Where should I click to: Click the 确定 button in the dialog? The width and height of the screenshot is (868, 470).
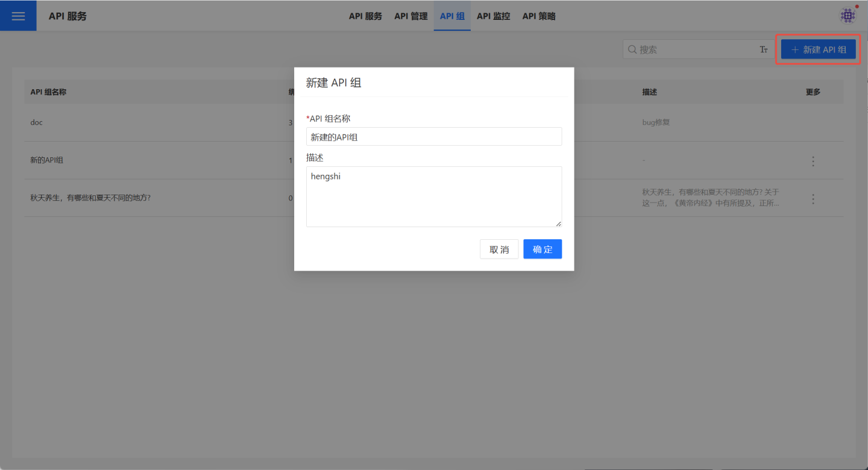[542, 249]
